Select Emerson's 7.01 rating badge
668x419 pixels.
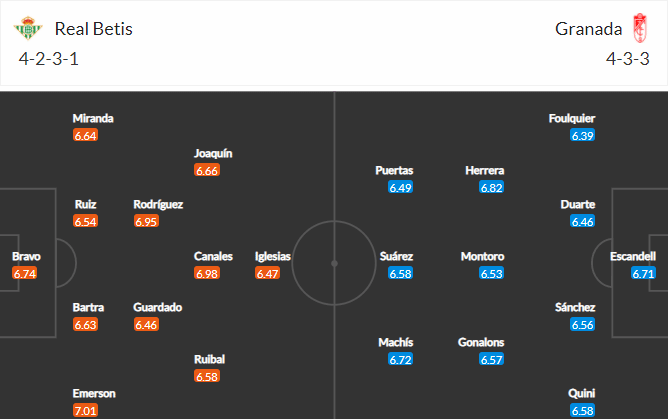coord(86,410)
